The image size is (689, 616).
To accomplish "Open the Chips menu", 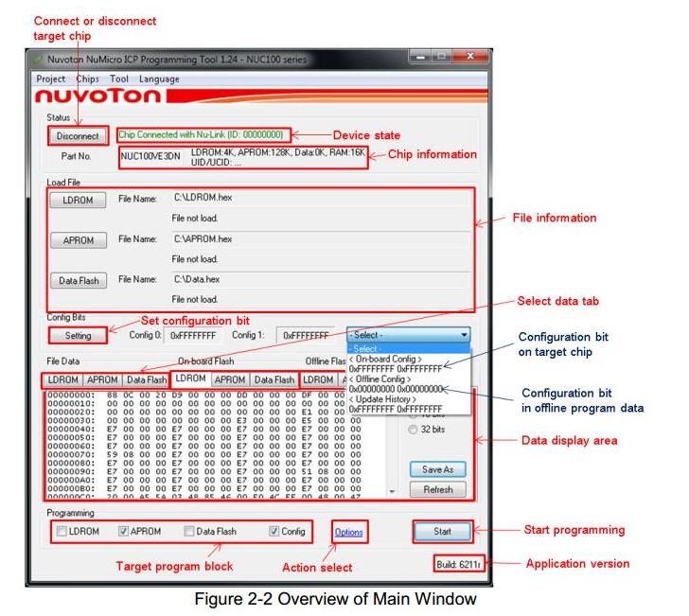I will (x=87, y=79).
